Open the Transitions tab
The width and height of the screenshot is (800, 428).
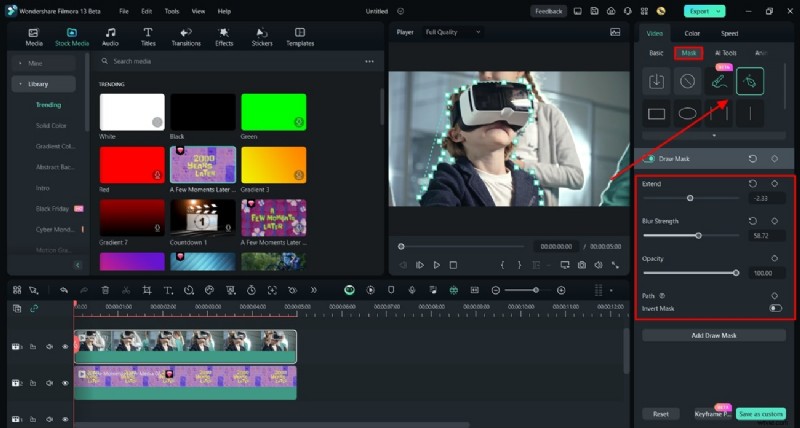tap(186, 37)
